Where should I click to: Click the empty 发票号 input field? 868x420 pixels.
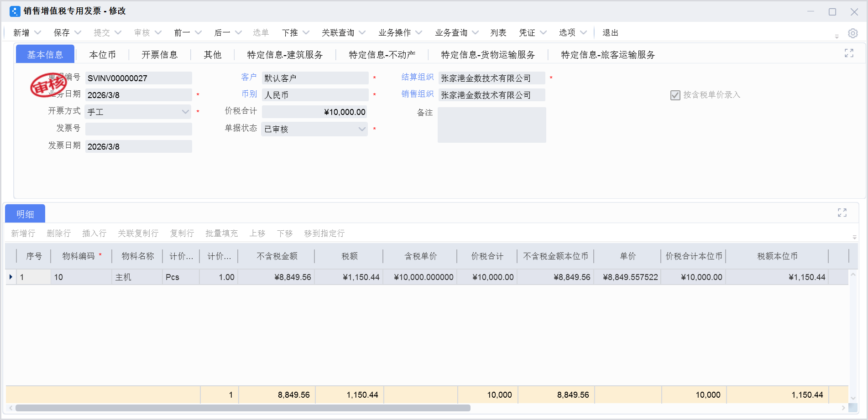coord(138,129)
